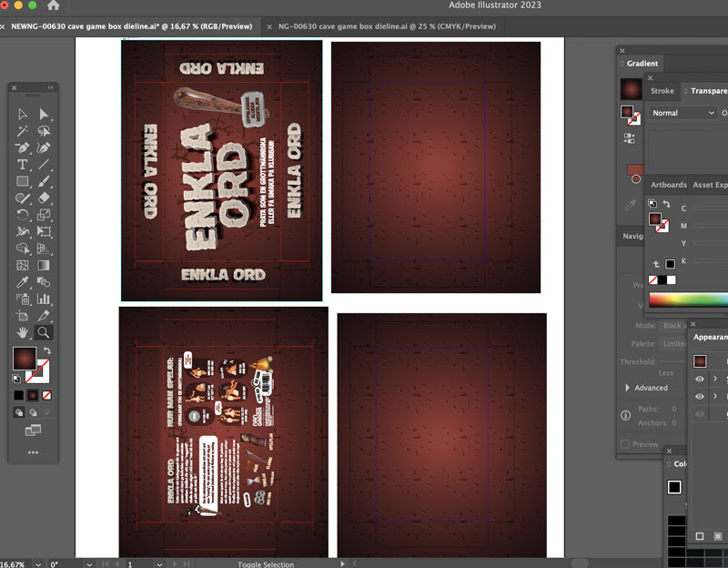Viewport: 728px width, 568px height.
Task: Expand the Advanced section
Action: point(627,388)
